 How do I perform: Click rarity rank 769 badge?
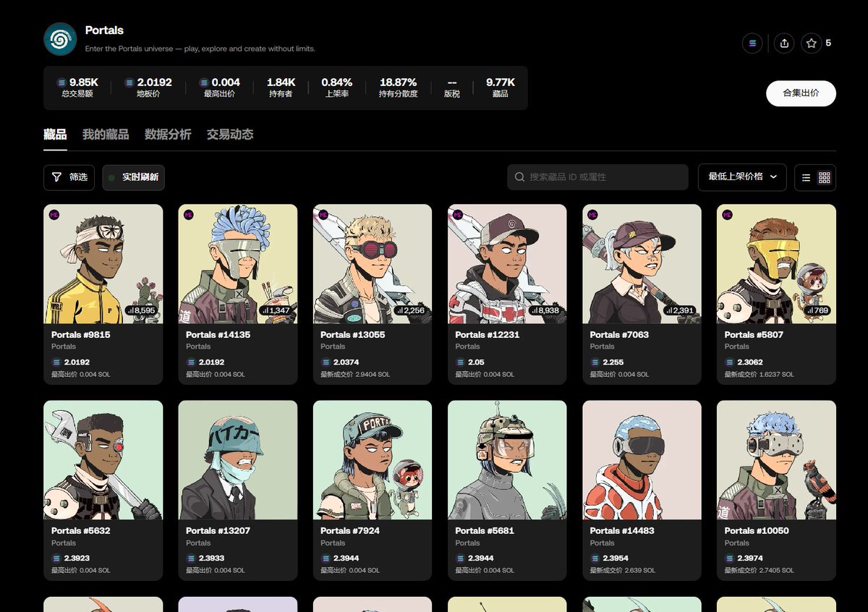(818, 310)
